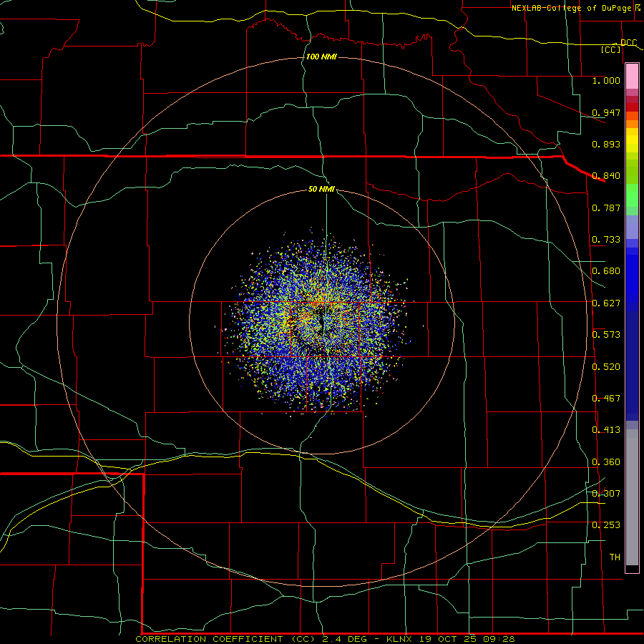Click "2.4 DEG" elevation angle in caption
644x644 pixels.
point(346,639)
